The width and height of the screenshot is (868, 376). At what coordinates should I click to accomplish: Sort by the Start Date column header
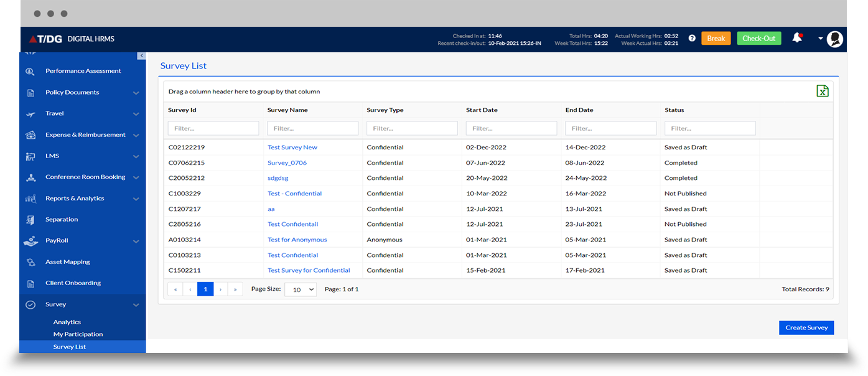coord(482,110)
